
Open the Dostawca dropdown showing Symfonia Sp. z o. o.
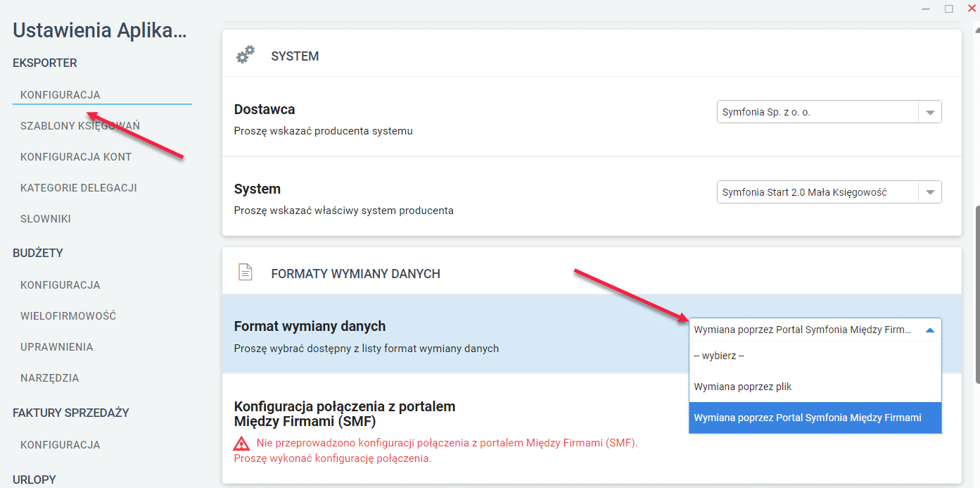click(829, 112)
